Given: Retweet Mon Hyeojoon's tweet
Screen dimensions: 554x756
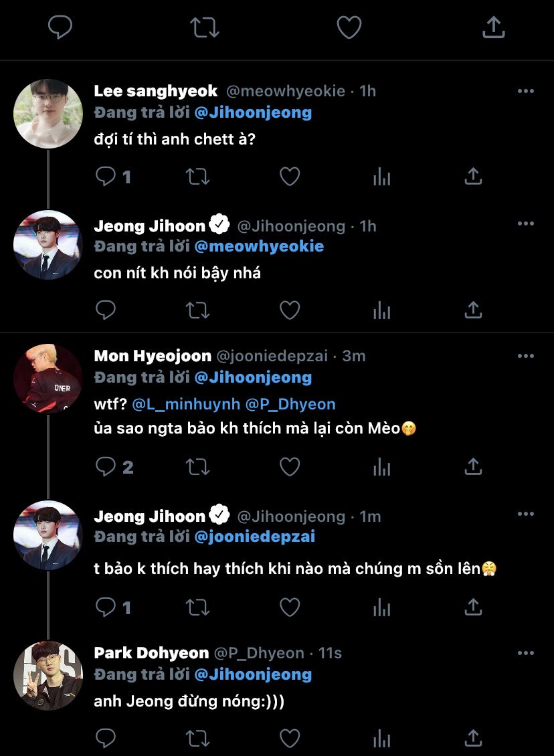Looking at the screenshot, I should pyautogui.click(x=197, y=467).
